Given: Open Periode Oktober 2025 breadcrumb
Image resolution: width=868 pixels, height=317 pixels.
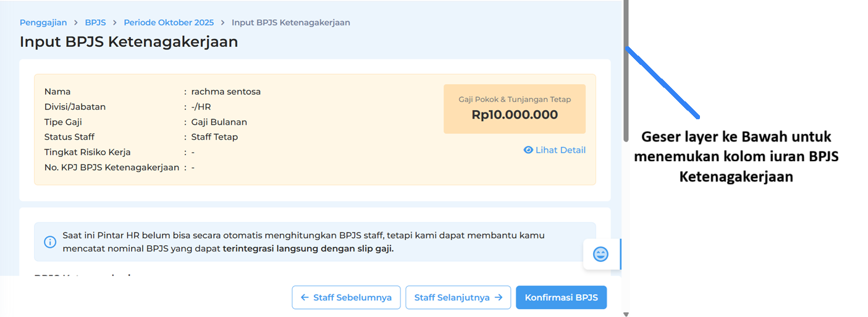Looking at the screenshot, I should tap(169, 23).
